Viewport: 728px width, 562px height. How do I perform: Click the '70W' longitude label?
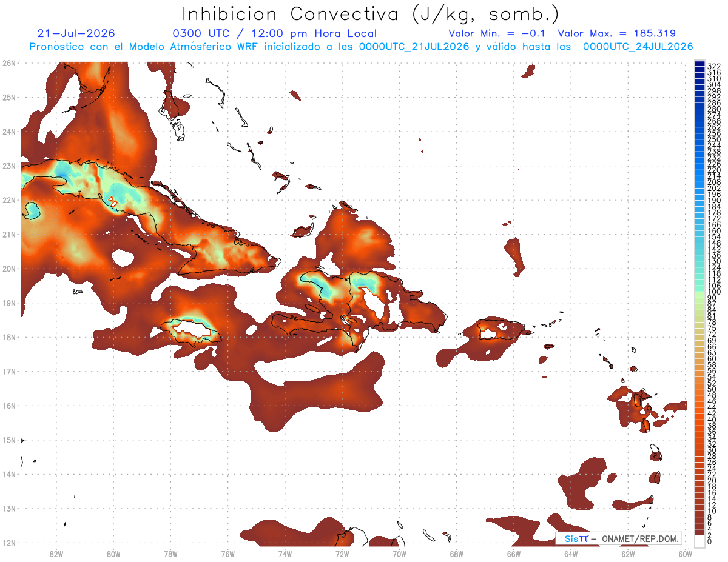(399, 553)
